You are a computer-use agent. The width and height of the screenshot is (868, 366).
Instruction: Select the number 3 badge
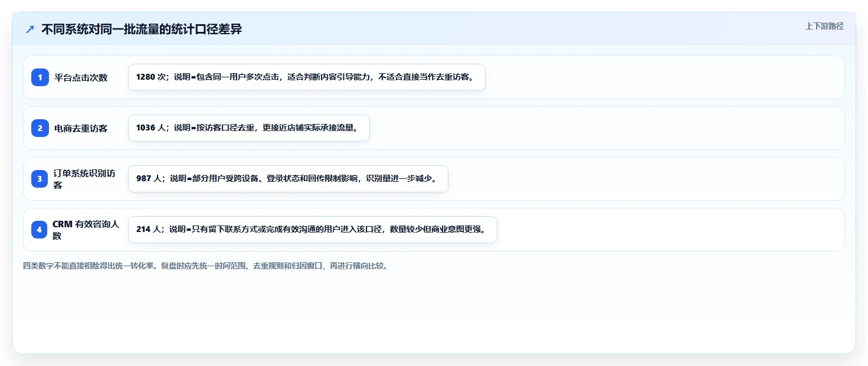40,179
